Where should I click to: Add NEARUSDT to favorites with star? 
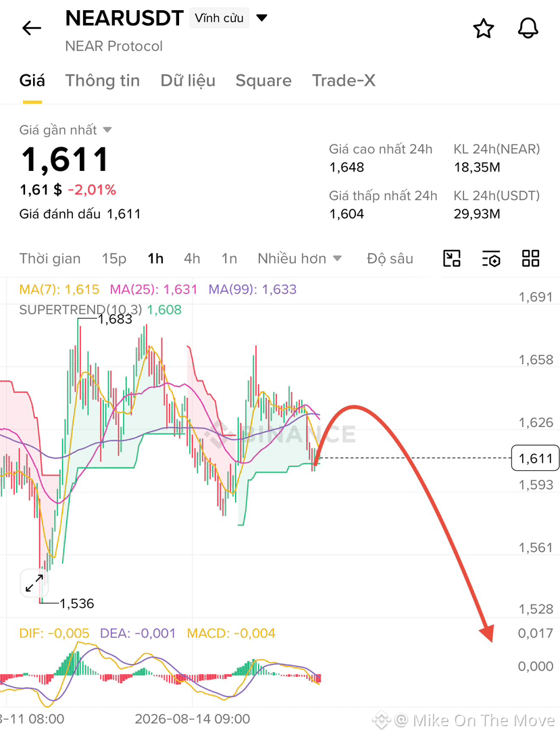(484, 28)
